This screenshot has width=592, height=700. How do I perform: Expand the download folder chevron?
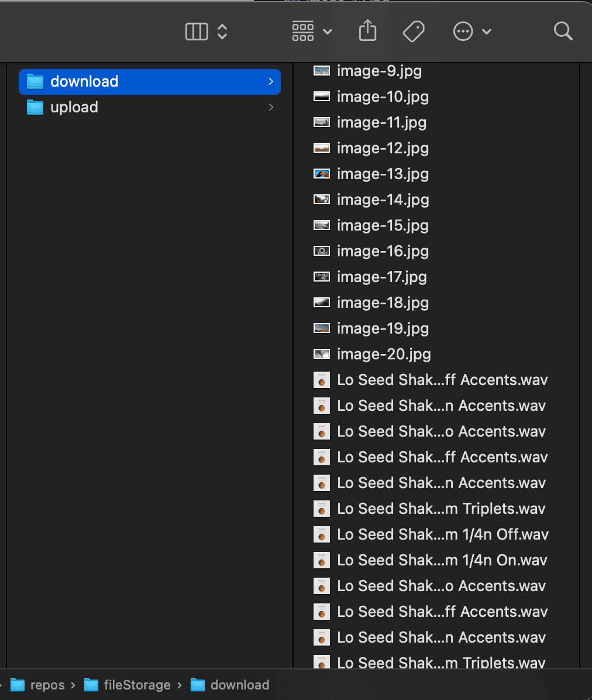coord(271,81)
